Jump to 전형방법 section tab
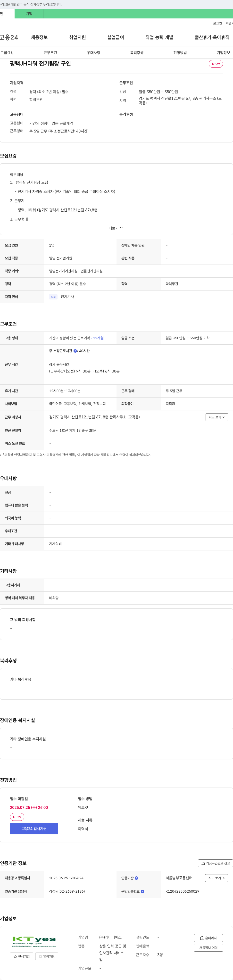 click(x=180, y=53)
